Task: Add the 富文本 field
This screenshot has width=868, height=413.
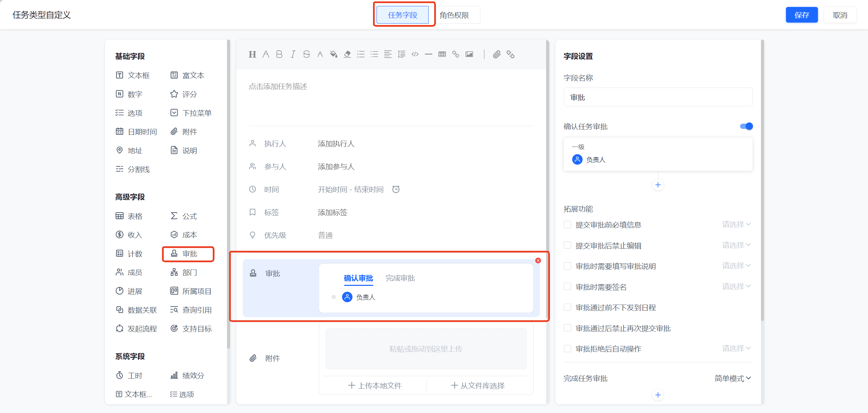Action: click(x=188, y=75)
